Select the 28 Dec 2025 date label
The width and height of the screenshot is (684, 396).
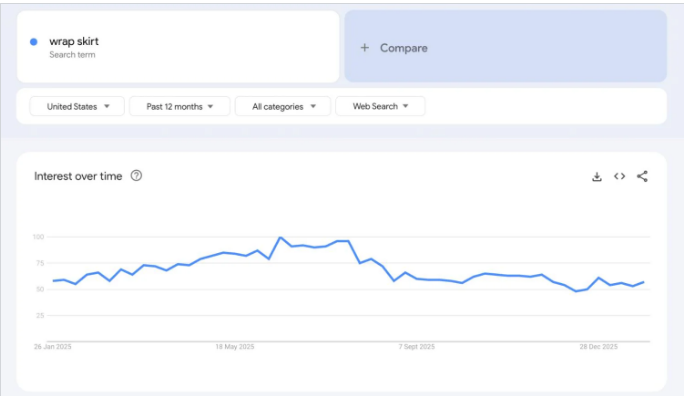598,347
